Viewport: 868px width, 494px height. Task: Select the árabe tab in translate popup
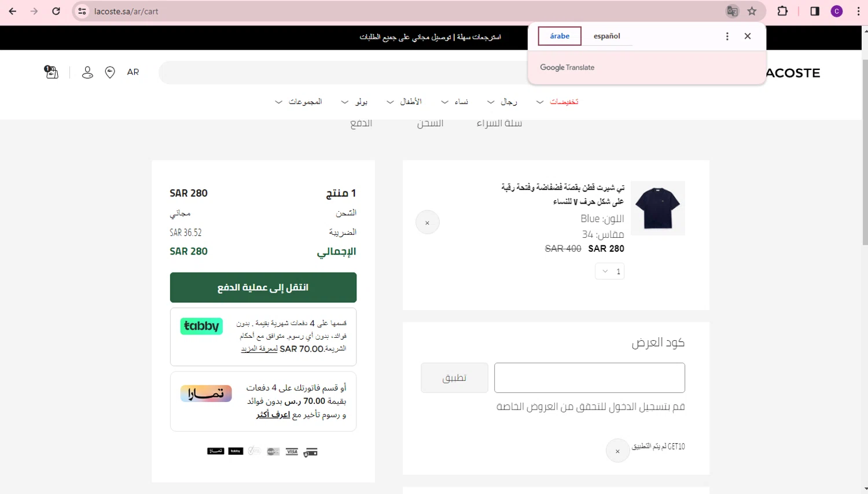(x=560, y=36)
